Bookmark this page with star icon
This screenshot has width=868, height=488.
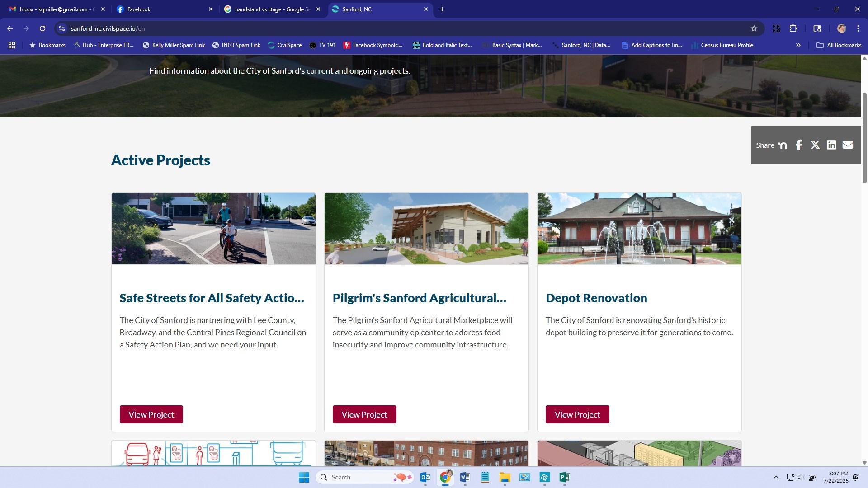click(754, 28)
